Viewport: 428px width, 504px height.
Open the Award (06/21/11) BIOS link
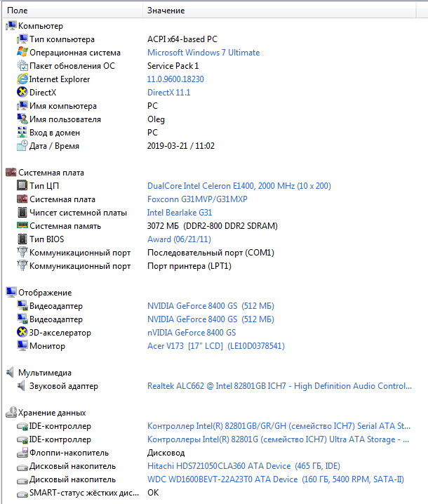tap(180, 239)
